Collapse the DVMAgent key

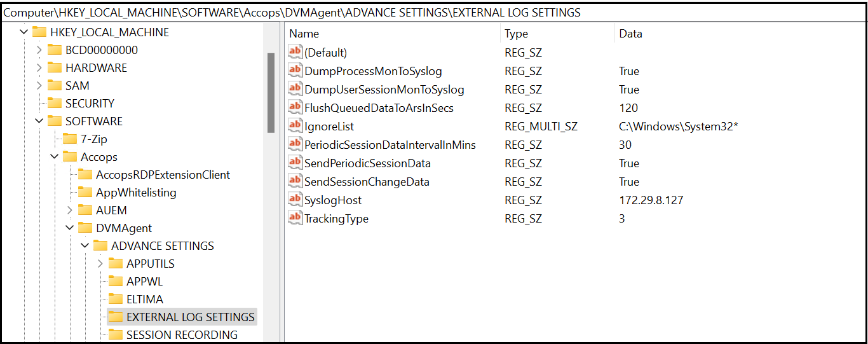70,228
